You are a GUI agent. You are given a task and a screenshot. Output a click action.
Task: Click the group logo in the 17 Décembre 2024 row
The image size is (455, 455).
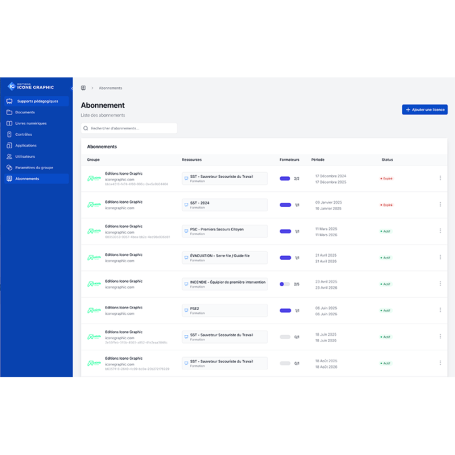[94, 178]
